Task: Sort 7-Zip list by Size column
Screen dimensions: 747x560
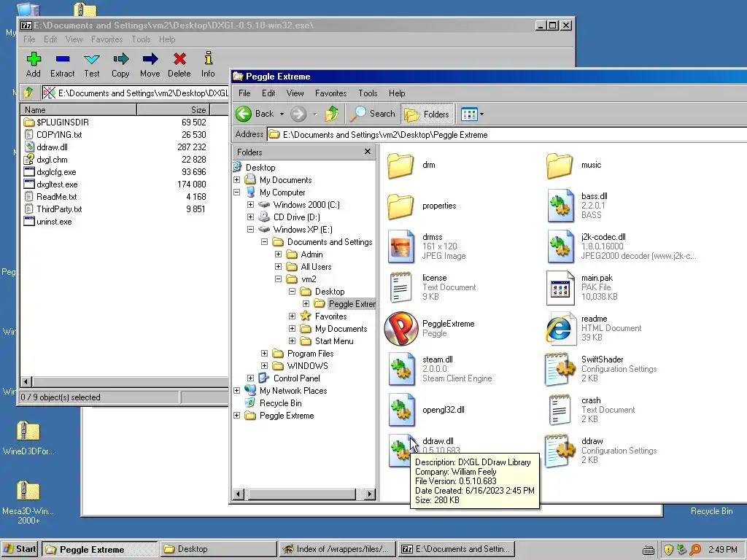Action: click(174, 109)
